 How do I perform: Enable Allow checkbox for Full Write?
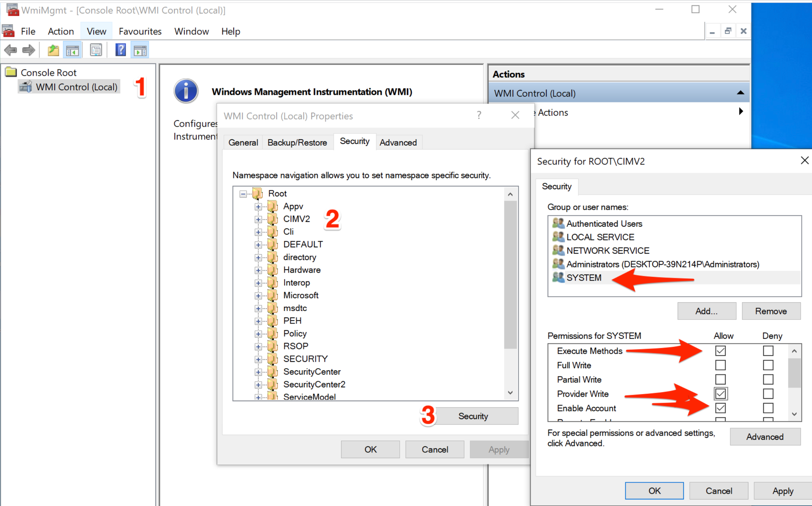click(x=720, y=365)
